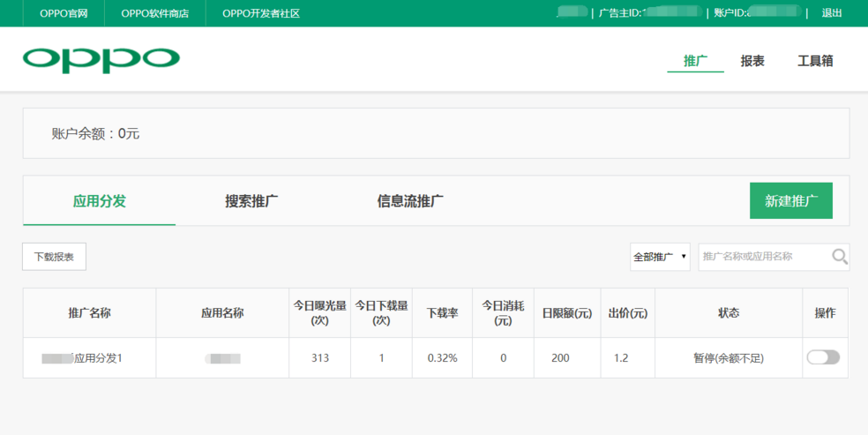Click the 退出 logout link
The height and width of the screenshot is (435, 868).
click(x=832, y=13)
